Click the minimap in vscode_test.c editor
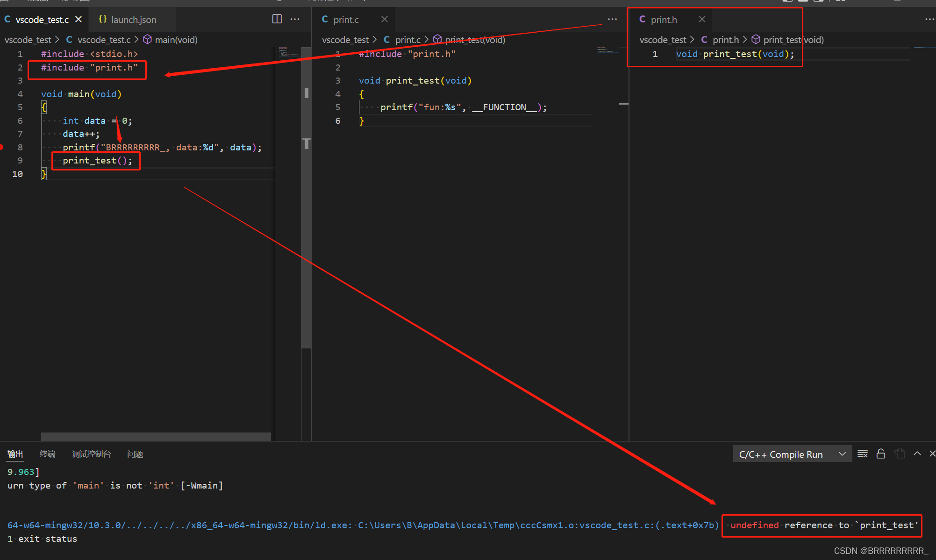This screenshot has height=560, width=936. pyautogui.click(x=288, y=51)
